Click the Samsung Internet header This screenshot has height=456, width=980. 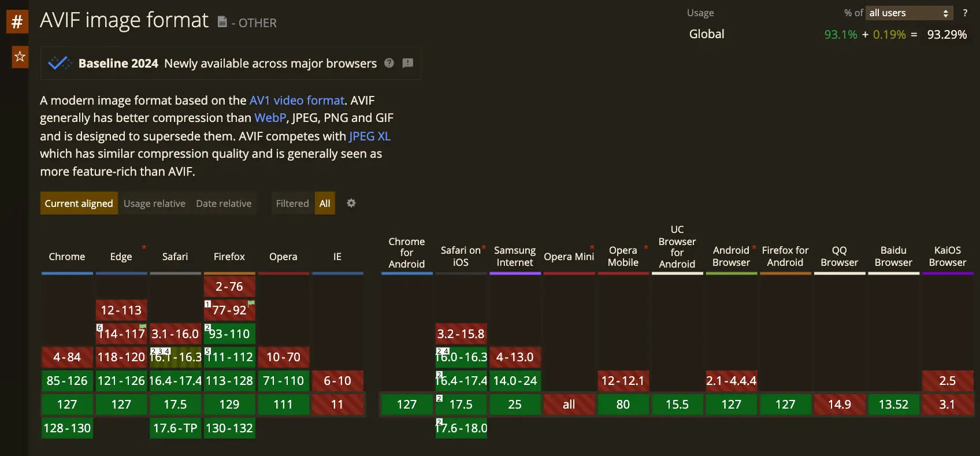pyautogui.click(x=515, y=256)
